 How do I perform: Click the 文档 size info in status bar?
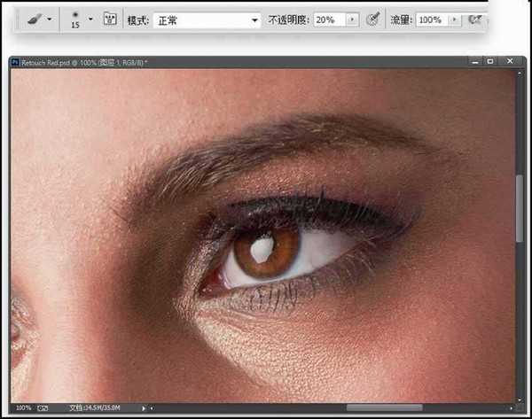[x=95, y=407]
